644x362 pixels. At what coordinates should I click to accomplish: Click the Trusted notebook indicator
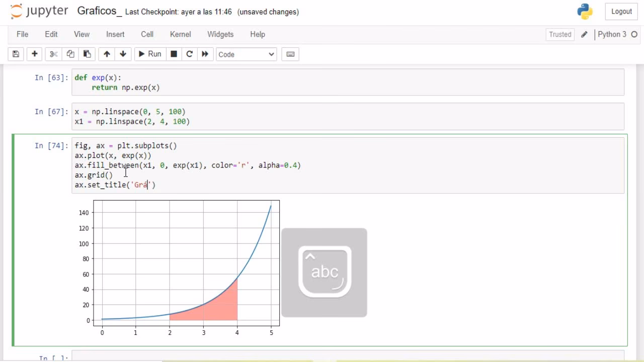tap(560, 34)
